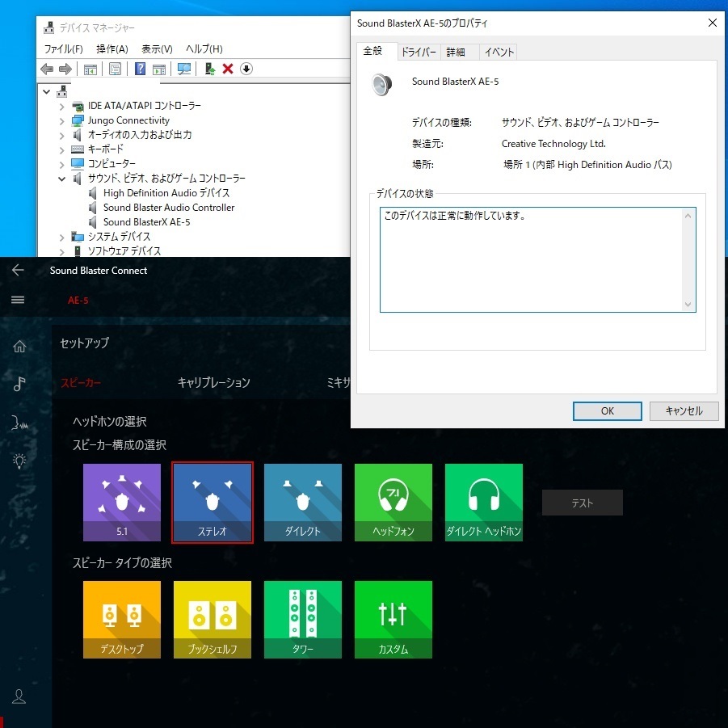Click the Back arrow in Device Manager toolbar

tap(47, 69)
